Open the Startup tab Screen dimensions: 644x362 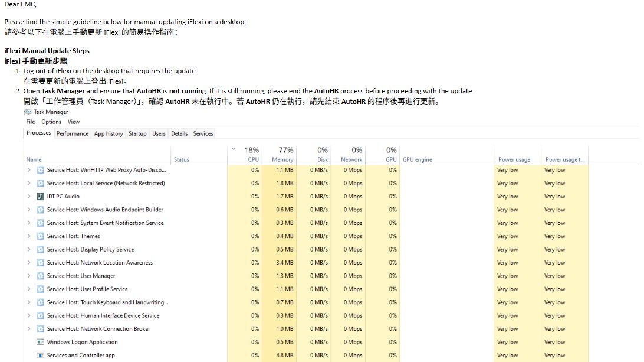[x=137, y=133]
